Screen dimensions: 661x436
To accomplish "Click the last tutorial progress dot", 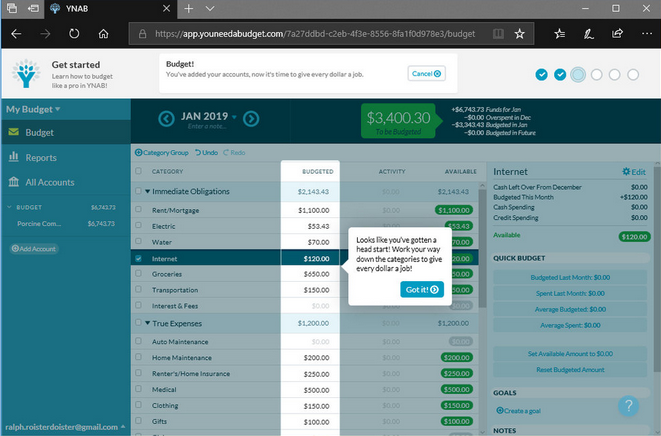I will pyautogui.click(x=633, y=75).
